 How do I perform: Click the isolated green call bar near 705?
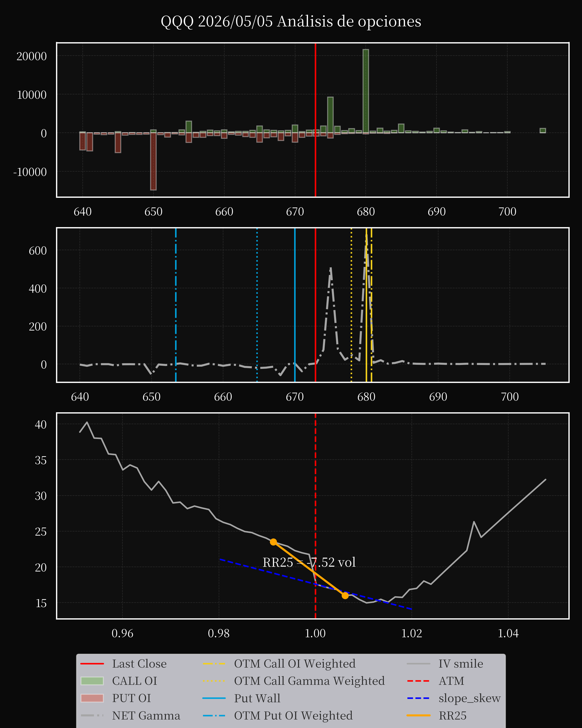[542, 131]
